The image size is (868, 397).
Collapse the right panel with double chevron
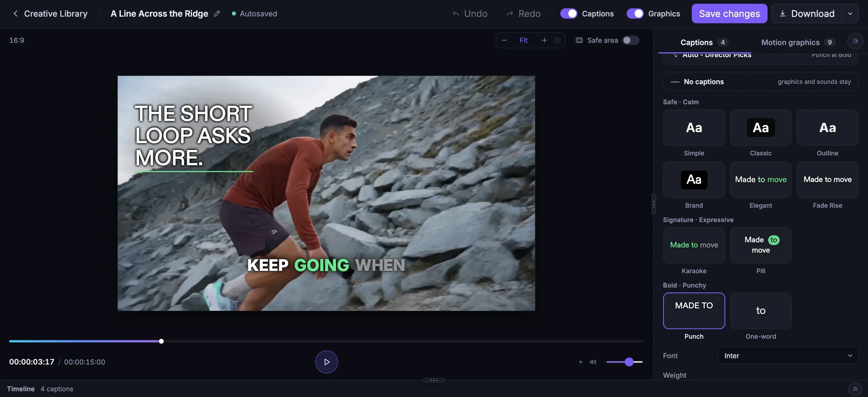pyautogui.click(x=855, y=41)
